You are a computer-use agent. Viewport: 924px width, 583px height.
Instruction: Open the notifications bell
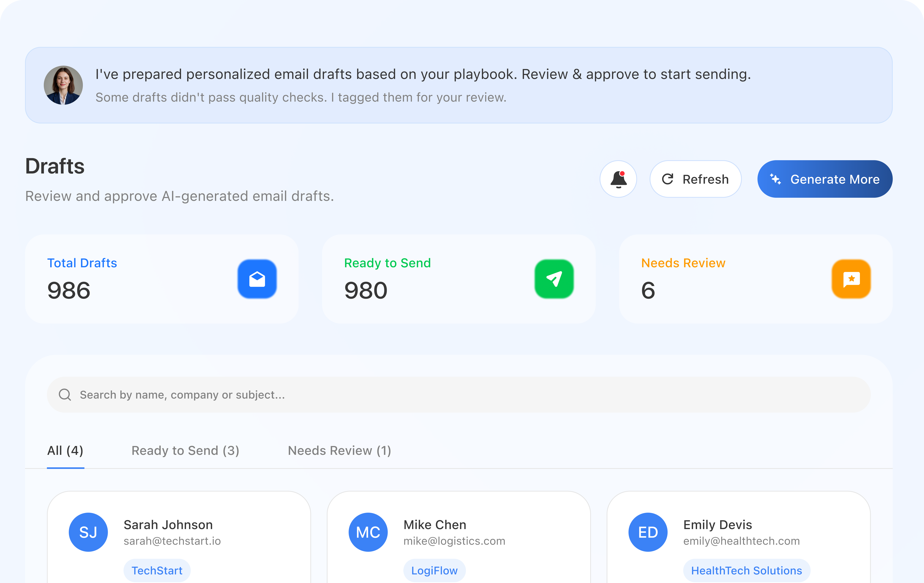(618, 179)
